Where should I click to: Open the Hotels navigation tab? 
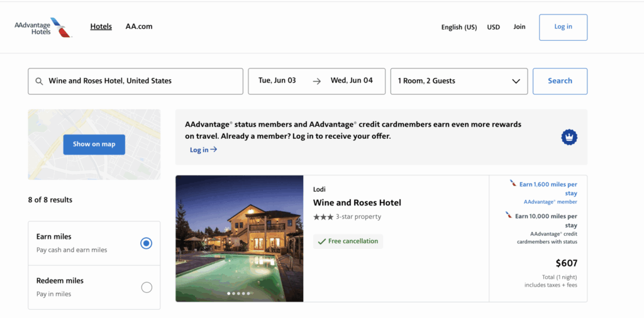(x=101, y=26)
